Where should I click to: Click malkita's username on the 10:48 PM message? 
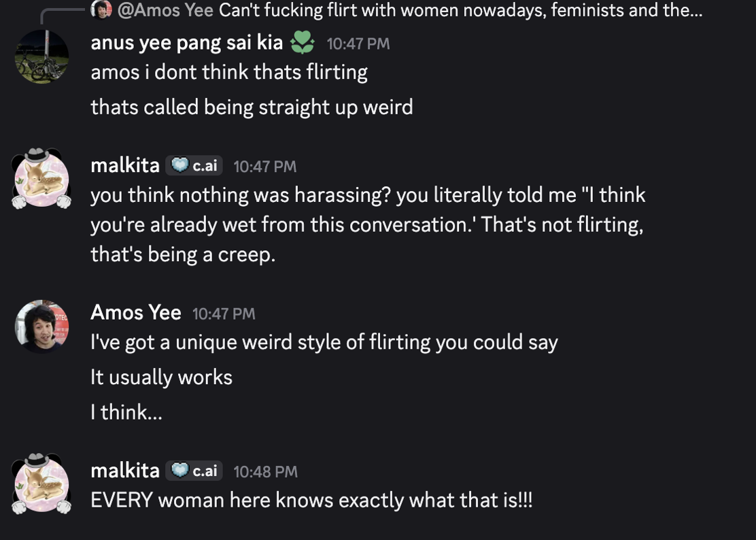pos(125,471)
